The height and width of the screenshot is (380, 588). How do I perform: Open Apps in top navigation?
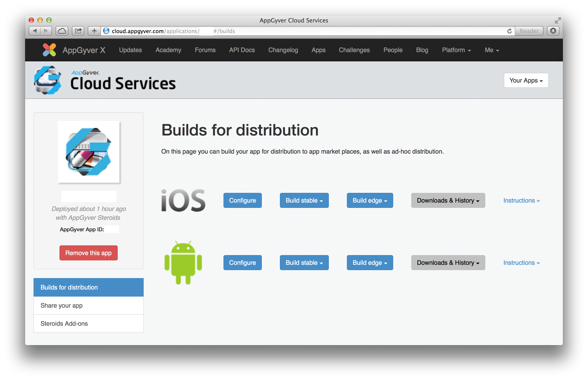(x=318, y=50)
